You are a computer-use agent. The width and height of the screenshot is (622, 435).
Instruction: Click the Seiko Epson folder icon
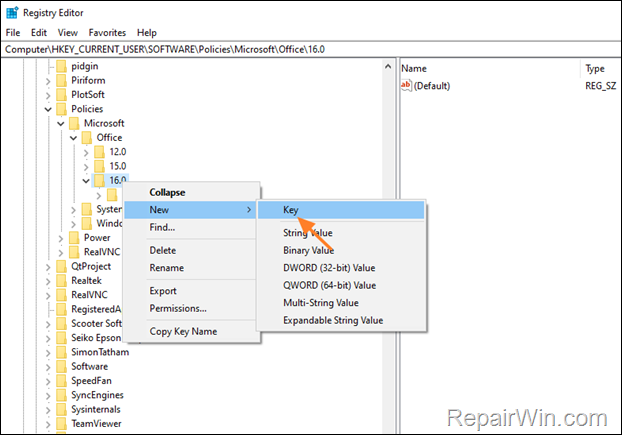(x=61, y=338)
